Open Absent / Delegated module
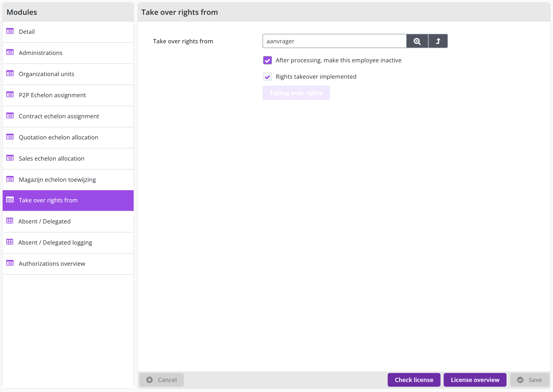Viewport: 553px width, 392px height. (x=68, y=221)
